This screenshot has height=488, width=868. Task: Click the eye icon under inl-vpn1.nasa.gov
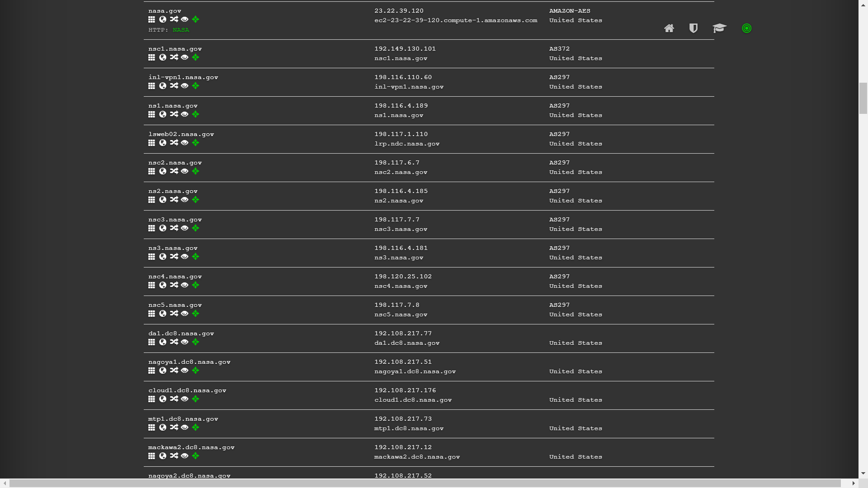pos(184,86)
